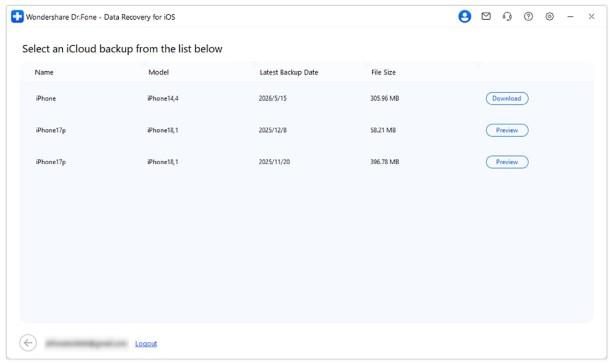This screenshot has height=364, width=614.
Task: Click the 'Select an iCloud backup' heading
Action: click(x=122, y=49)
